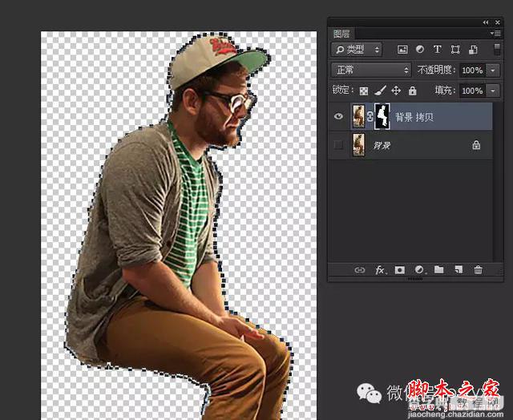Click the pixel layer filter icon

tap(402, 50)
